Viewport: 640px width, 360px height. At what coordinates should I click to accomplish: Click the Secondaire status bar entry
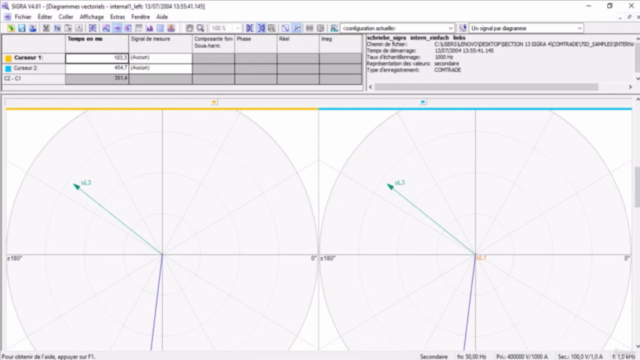click(x=433, y=356)
